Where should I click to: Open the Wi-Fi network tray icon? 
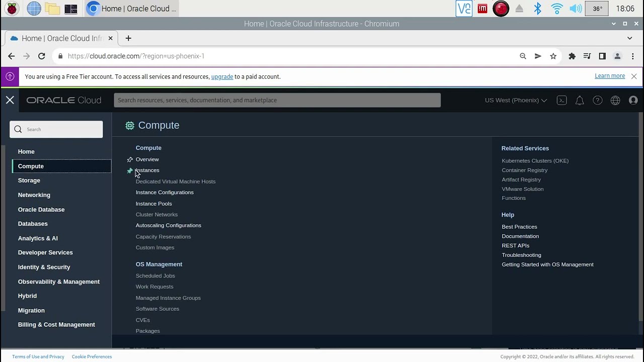point(556,9)
